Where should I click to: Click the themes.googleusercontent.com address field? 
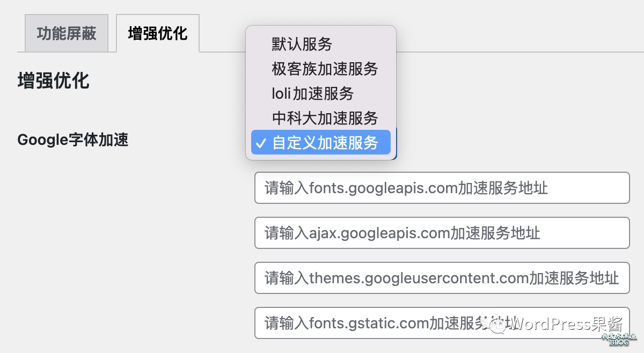click(441, 278)
